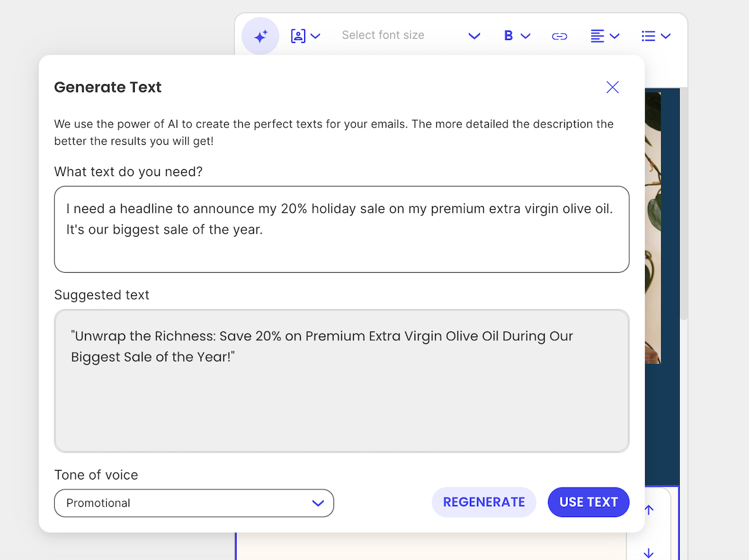The height and width of the screenshot is (560, 749).
Task: Click the bulleted list icon
Action: pyautogui.click(x=649, y=36)
